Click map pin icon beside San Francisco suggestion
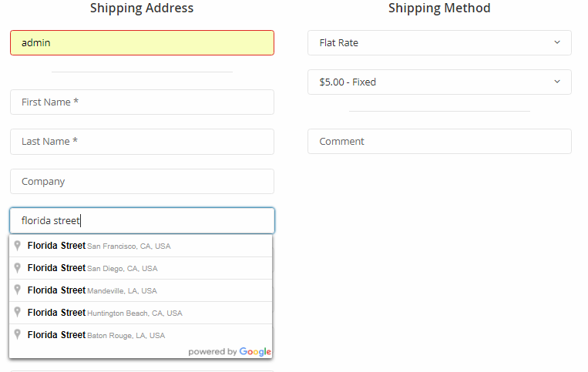This screenshot has width=588, height=372. coord(18,246)
